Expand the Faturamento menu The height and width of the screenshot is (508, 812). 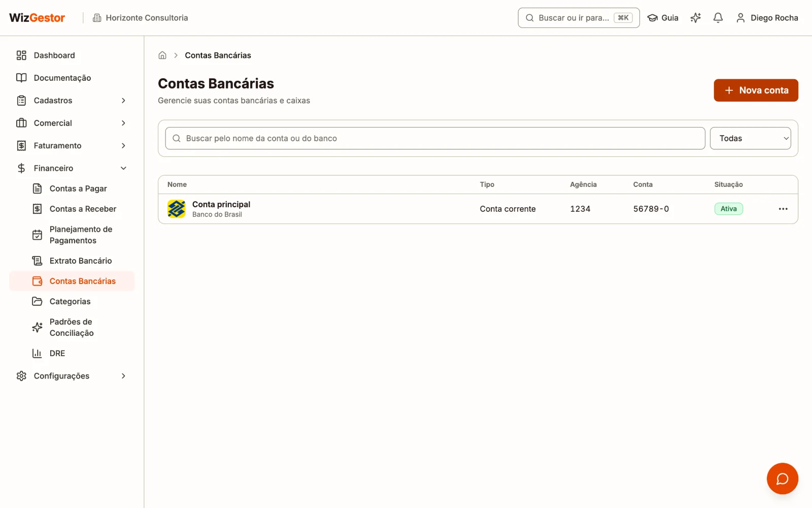(72, 146)
